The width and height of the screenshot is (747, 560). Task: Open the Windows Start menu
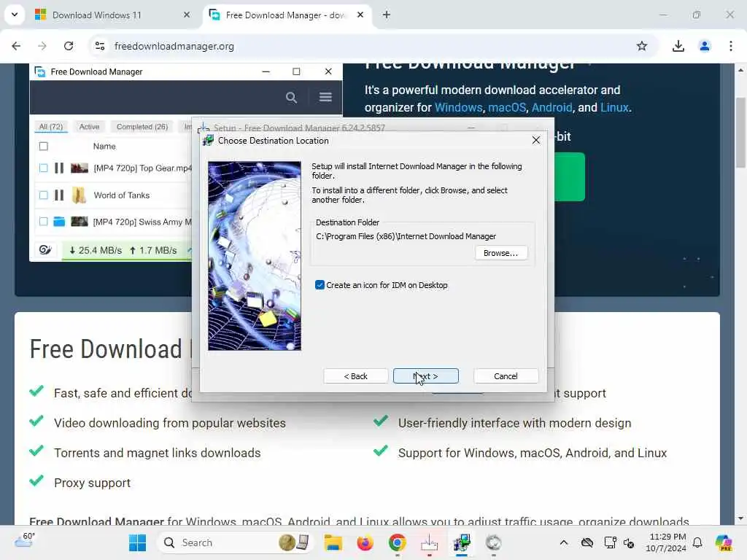click(x=138, y=542)
